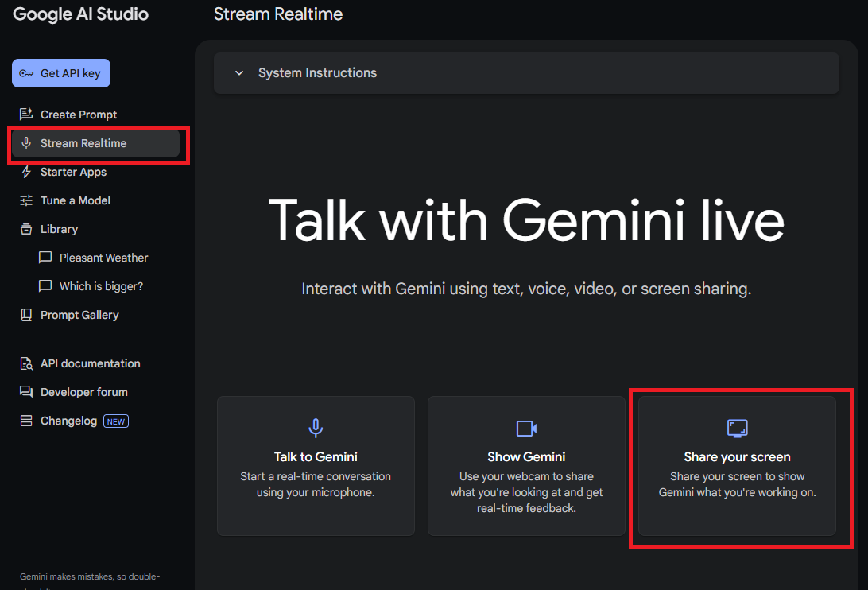Go to Tune a Model
This screenshot has width=868, height=590.
pyautogui.click(x=95, y=200)
